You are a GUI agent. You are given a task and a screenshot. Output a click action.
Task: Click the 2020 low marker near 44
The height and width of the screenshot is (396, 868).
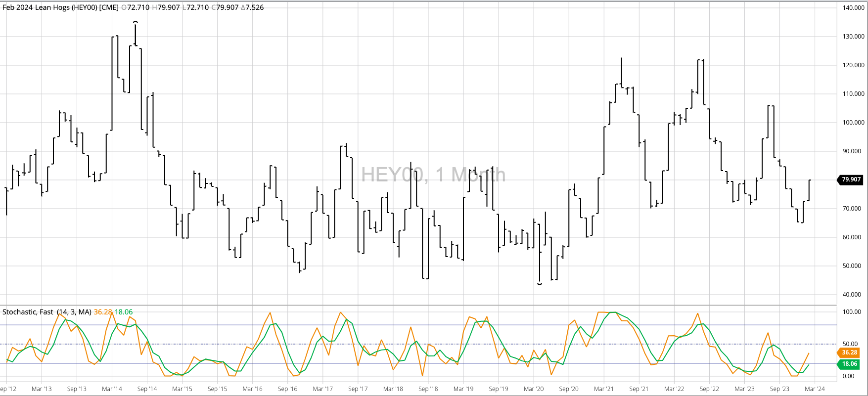[x=540, y=284]
